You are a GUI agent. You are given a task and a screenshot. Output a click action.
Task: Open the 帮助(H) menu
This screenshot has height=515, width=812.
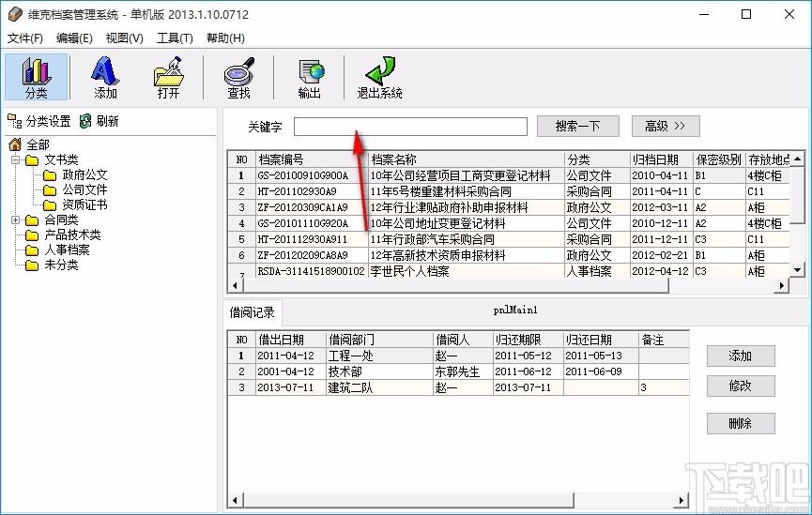coord(225,38)
